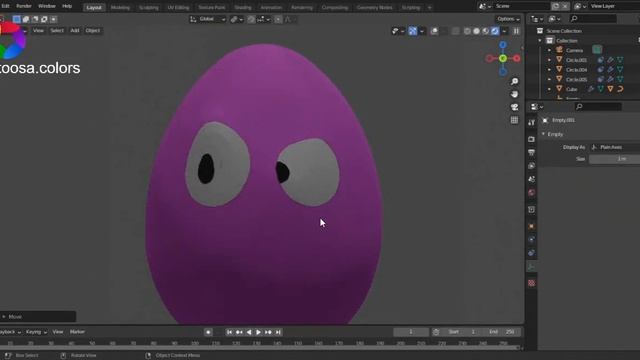Toggle perspective/orthographic grid icon

(x=514, y=120)
